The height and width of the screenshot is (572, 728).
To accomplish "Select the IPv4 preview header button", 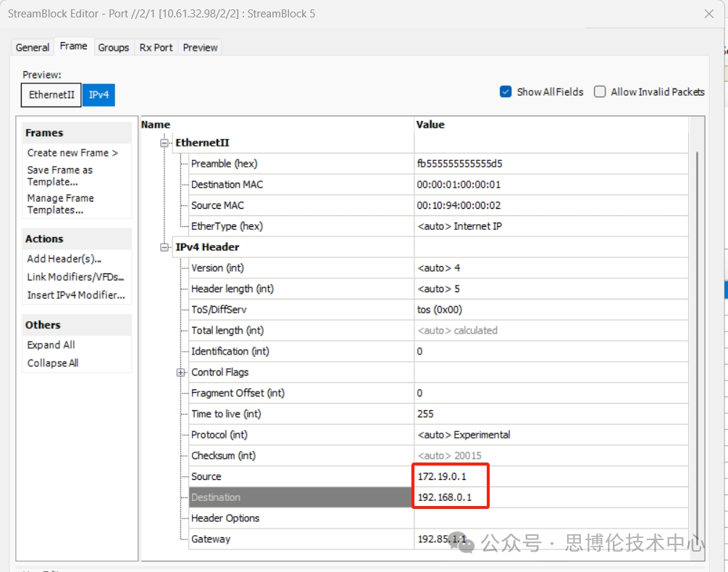I will 98,95.
